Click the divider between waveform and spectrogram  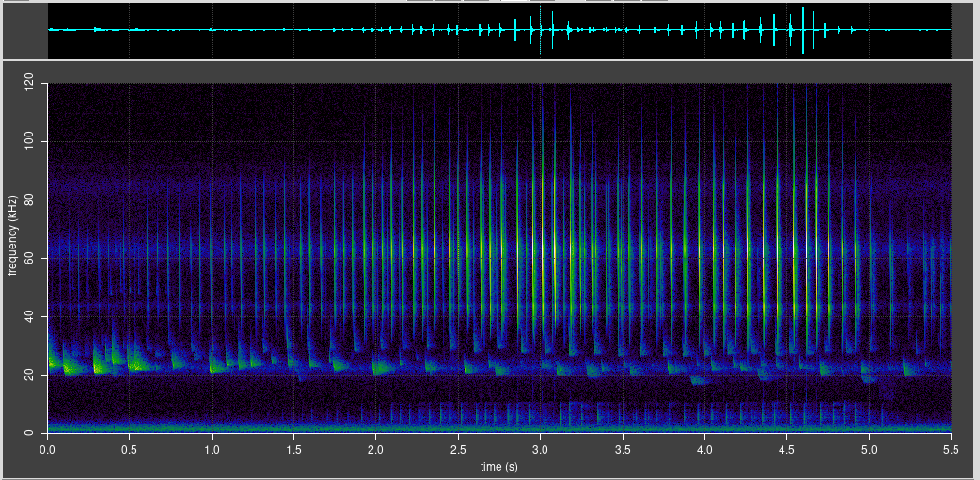(489, 61)
